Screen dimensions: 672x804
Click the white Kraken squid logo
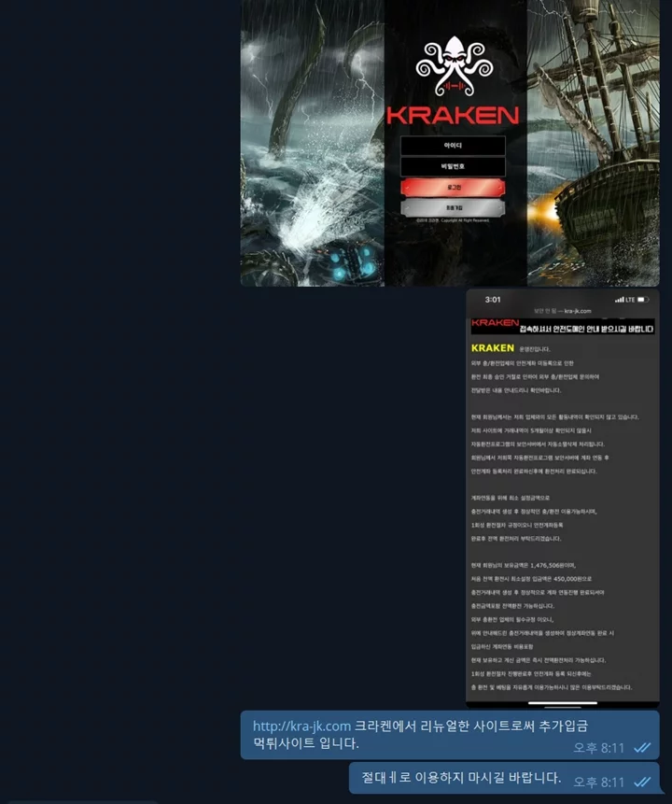[454, 65]
